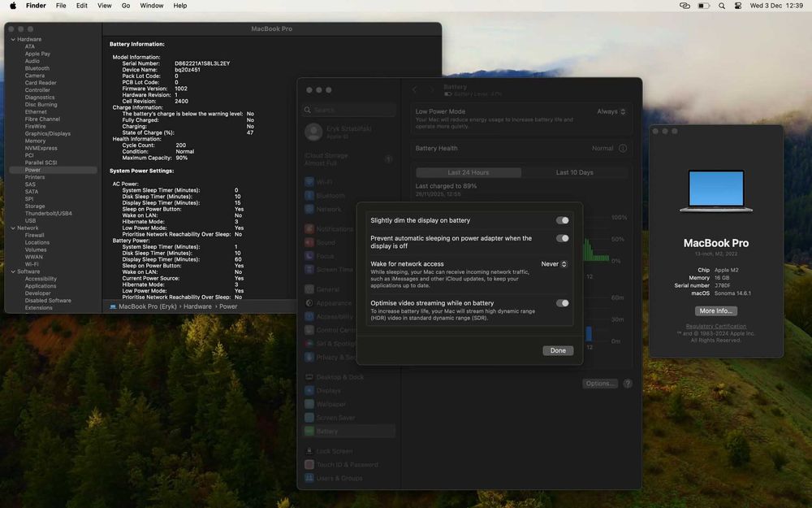Collapse the Network tree section
Screen dimensions: 812x508
[13, 228]
